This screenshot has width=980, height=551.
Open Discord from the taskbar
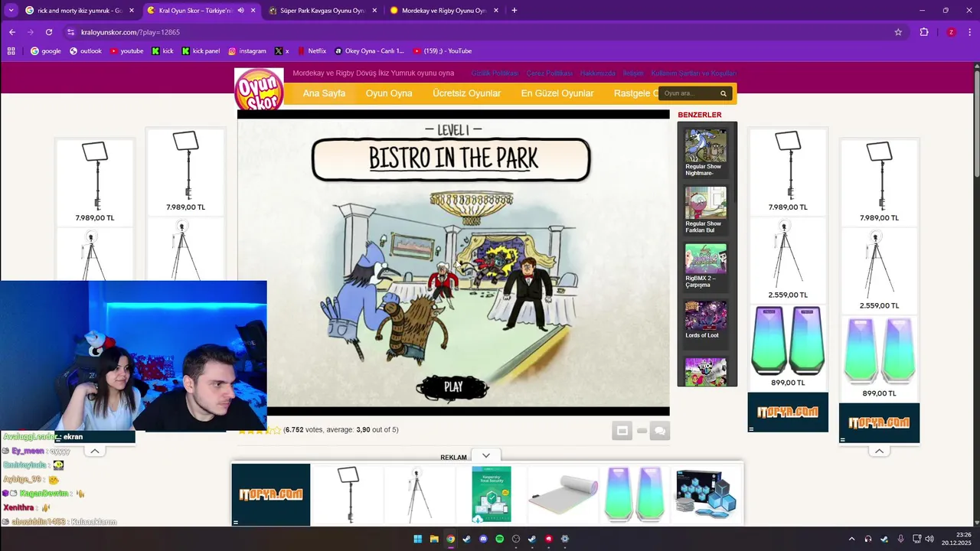(x=483, y=539)
